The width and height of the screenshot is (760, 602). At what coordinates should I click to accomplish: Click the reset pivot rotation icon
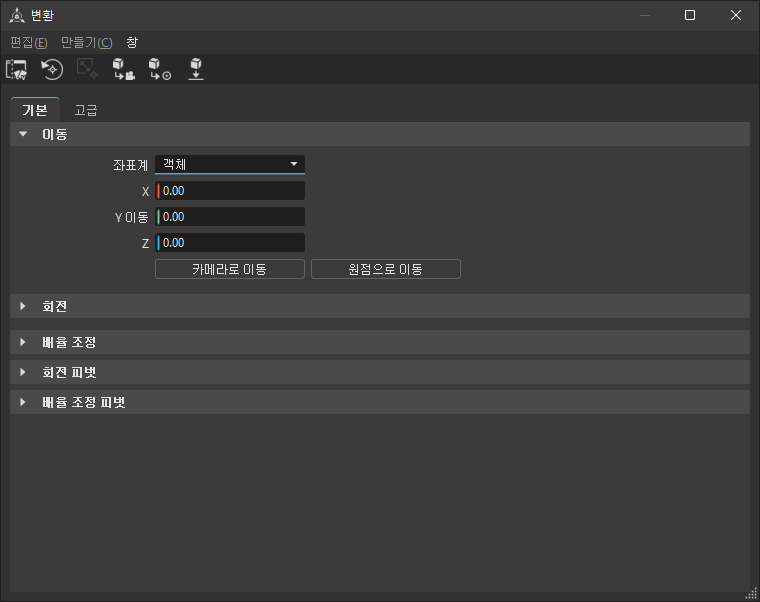52,69
